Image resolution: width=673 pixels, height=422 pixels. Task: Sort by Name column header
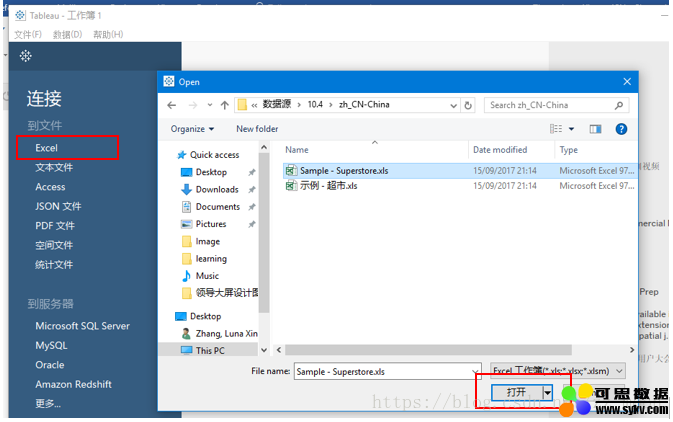tap(297, 150)
